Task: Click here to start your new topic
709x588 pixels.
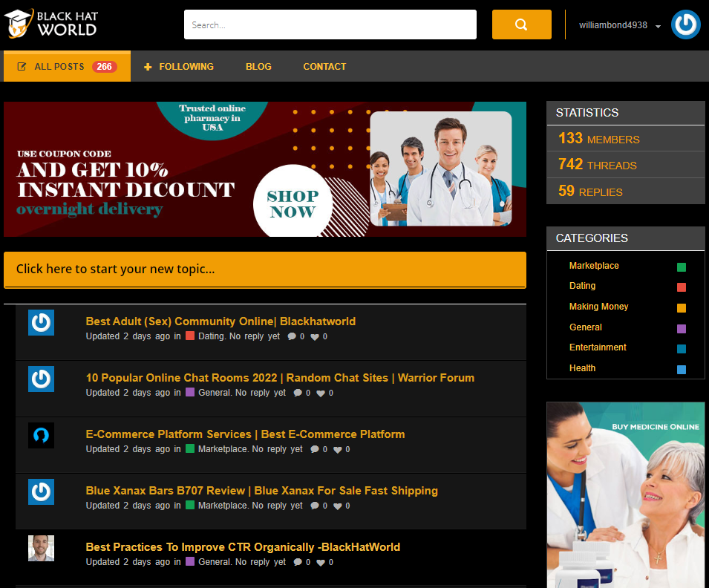Action: [x=265, y=269]
